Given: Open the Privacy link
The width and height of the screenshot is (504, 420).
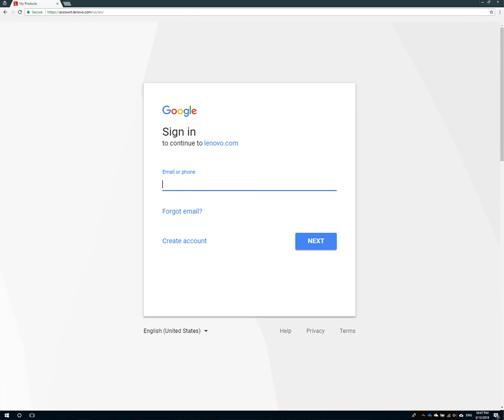Looking at the screenshot, I should tap(315, 331).
